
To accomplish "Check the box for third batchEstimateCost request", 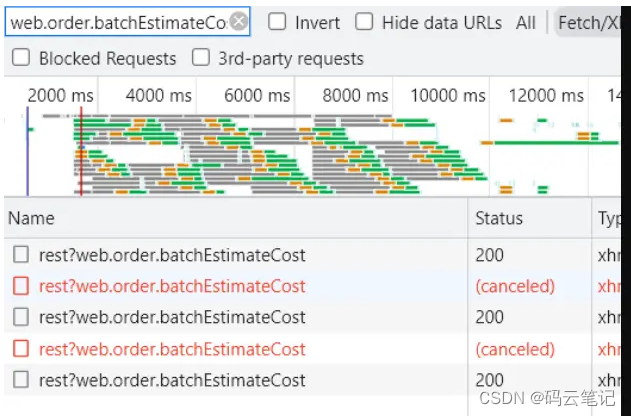I will click(x=21, y=317).
